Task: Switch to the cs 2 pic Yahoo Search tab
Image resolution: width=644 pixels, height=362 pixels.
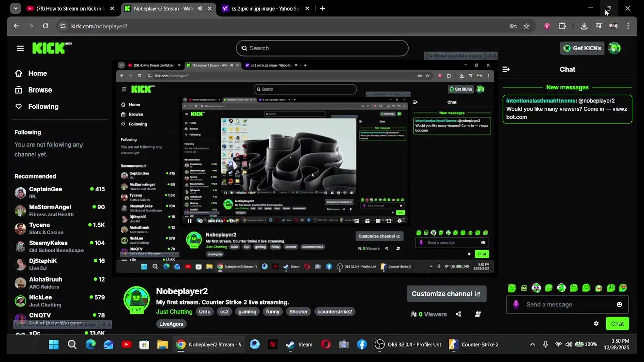Action: [266, 8]
